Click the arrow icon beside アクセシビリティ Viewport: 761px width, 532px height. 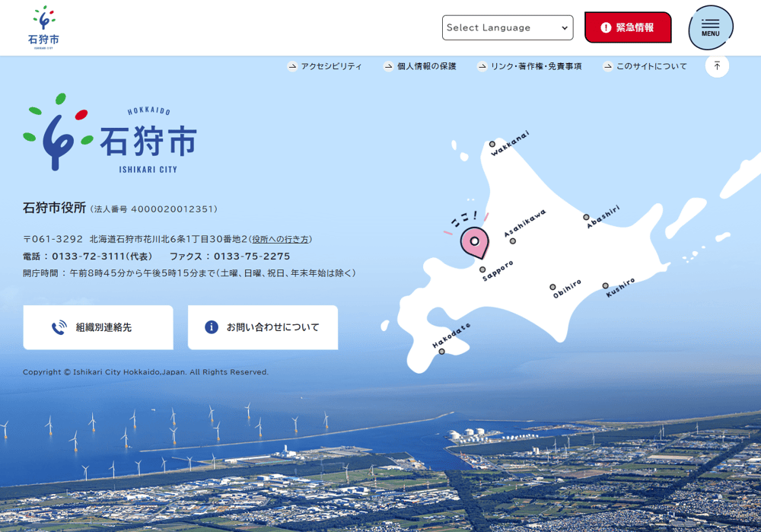tap(292, 66)
